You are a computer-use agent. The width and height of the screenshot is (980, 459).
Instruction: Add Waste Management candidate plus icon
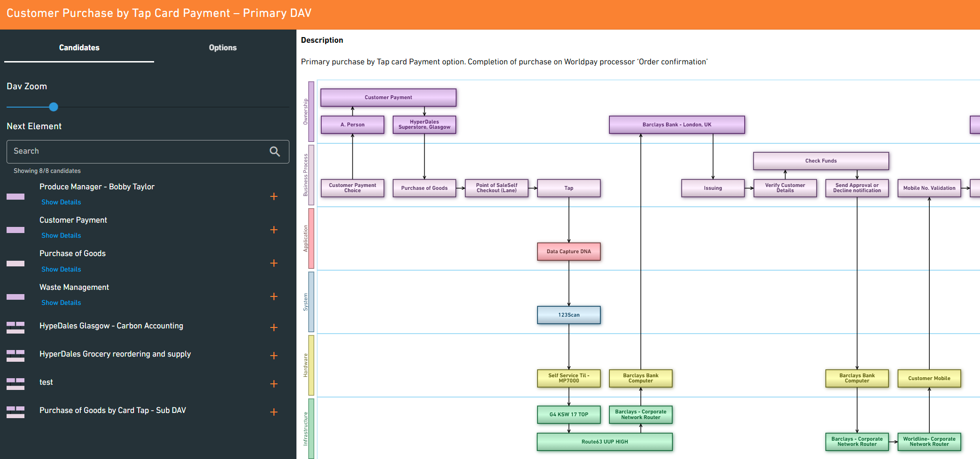[x=274, y=296]
